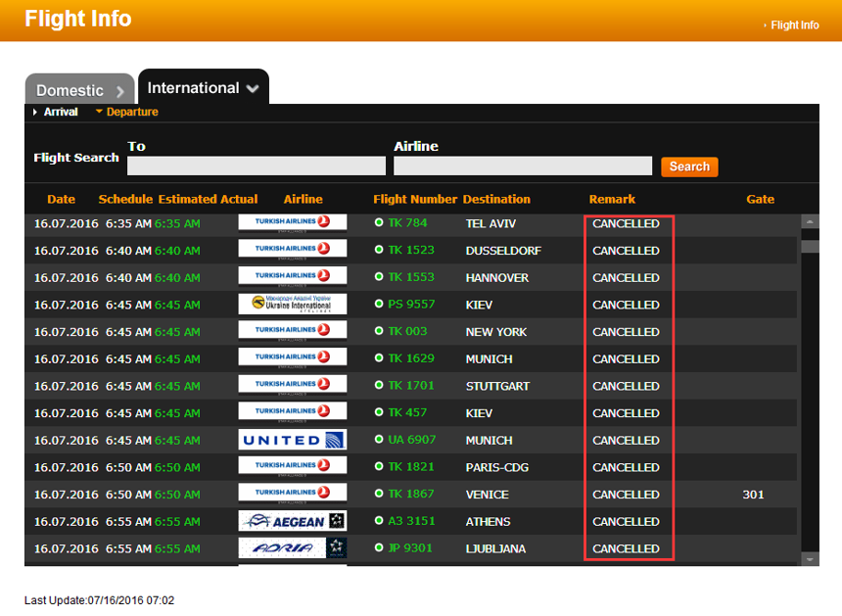Click the Adria airline logo
The height and width of the screenshot is (616, 842).
point(292,547)
